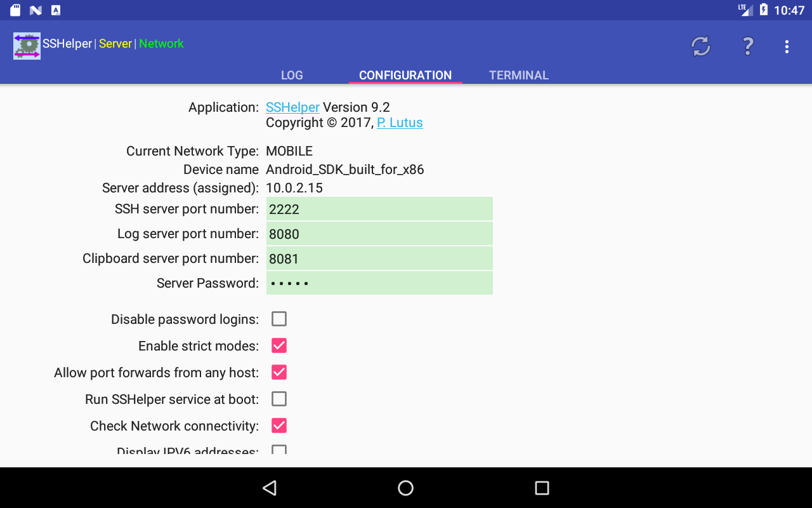
Task: Tap the MOBILE network type value
Action: click(289, 151)
